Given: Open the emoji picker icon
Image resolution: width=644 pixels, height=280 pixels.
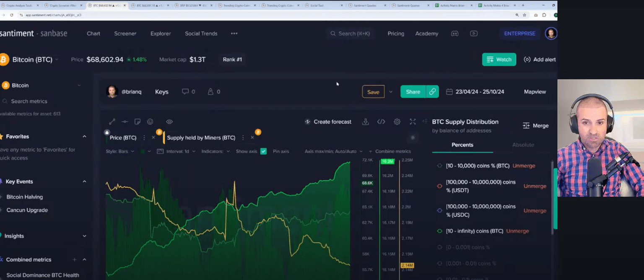Looking at the screenshot, I should coord(150,122).
